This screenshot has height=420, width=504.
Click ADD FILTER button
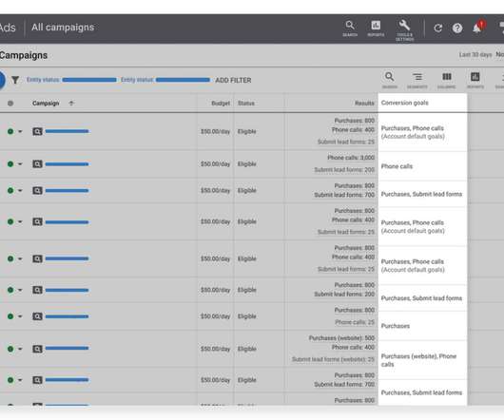[x=233, y=80]
